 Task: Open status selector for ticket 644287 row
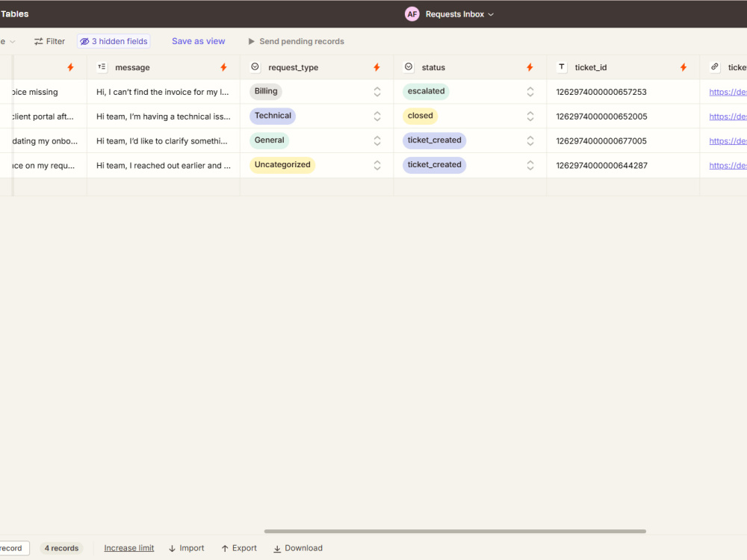click(x=530, y=165)
